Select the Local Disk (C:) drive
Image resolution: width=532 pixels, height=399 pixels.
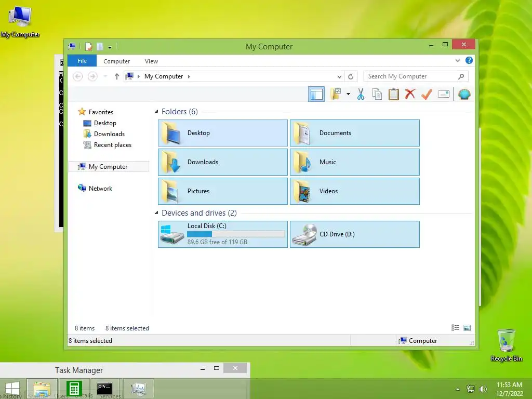(x=223, y=234)
